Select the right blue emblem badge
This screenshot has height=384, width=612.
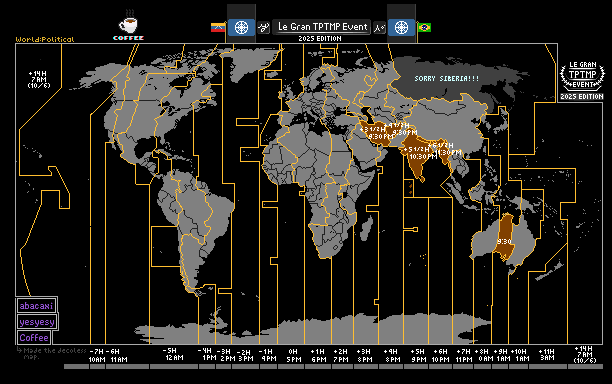(x=401, y=27)
